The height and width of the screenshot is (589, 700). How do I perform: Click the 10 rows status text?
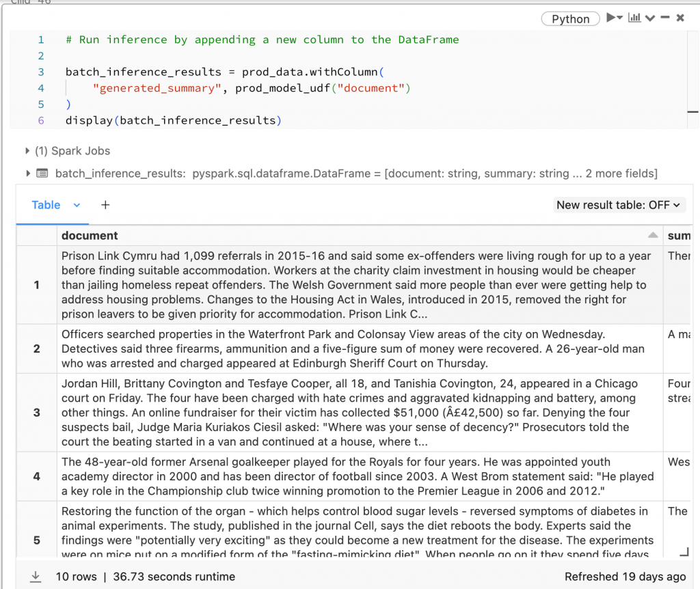click(x=76, y=577)
